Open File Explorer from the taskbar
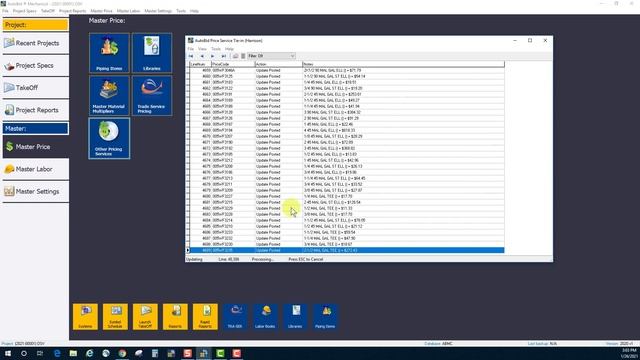Screen dimensions: 640x360 [73, 353]
